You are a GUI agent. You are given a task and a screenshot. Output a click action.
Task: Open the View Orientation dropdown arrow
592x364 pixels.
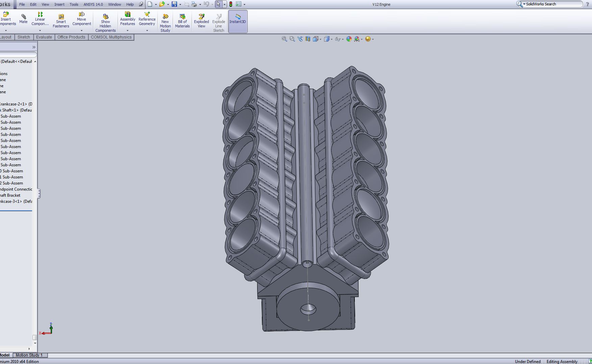(x=320, y=40)
